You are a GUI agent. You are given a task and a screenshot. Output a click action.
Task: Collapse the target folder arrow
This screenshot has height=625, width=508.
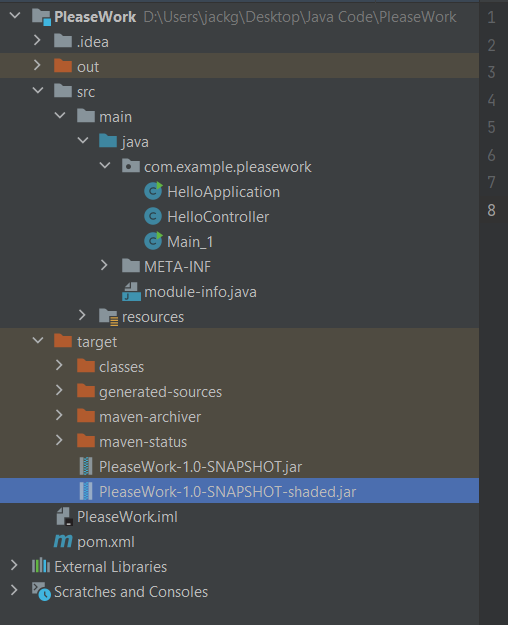click(x=38, y=340)
